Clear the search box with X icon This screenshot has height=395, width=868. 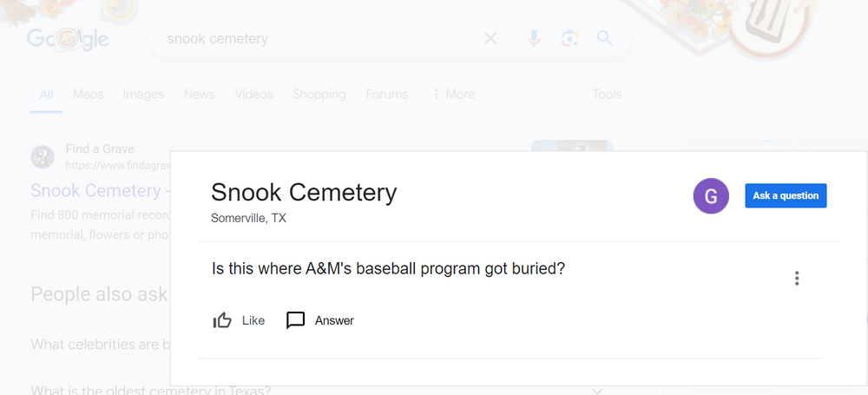pyautogui.click(x=490, y=38)
